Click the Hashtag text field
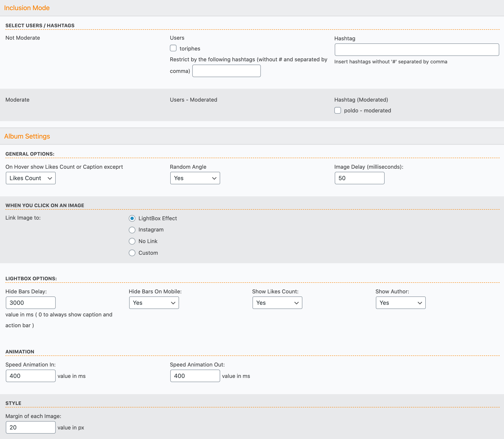Screen dimensions: 504x439 click(x=417, y=50)
